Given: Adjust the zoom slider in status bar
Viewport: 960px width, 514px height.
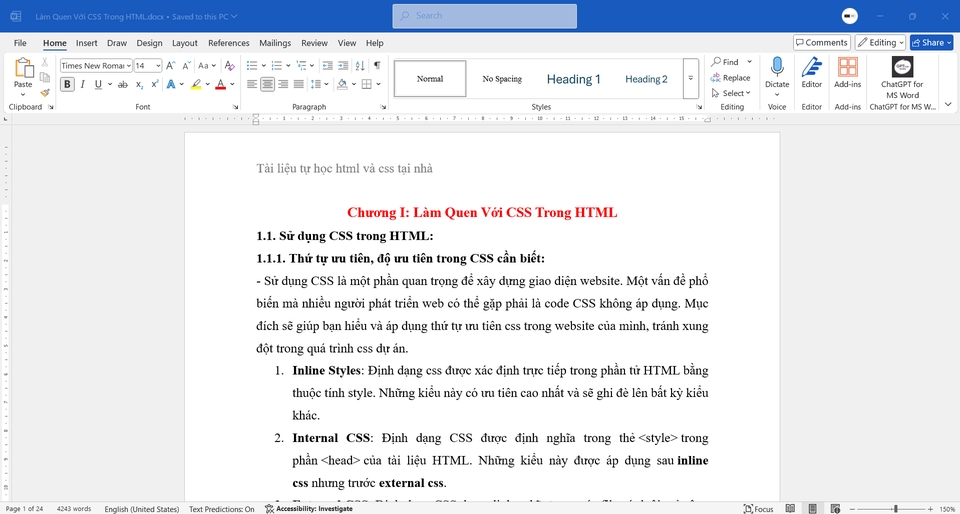Looking at the screenshot, I should tap(896, 508).
